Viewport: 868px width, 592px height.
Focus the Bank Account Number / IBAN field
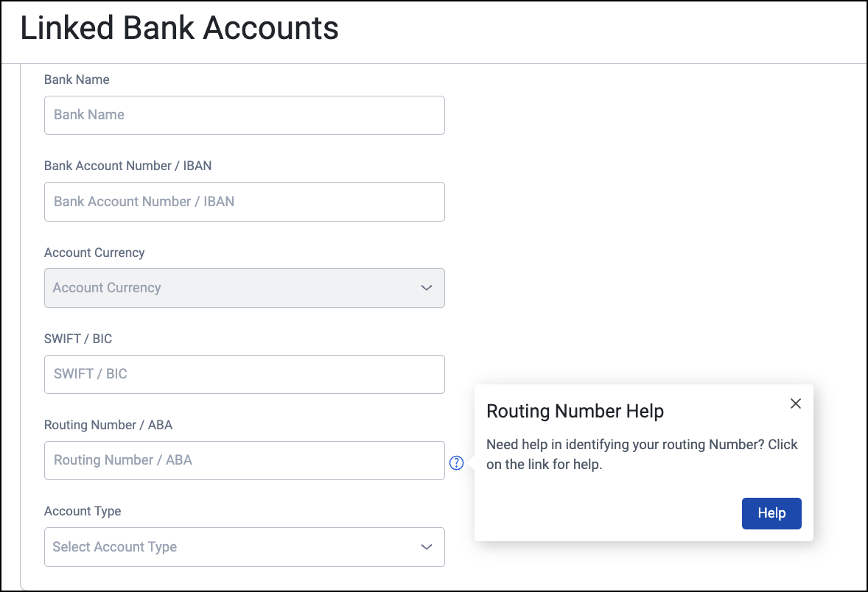coord(244,202)
